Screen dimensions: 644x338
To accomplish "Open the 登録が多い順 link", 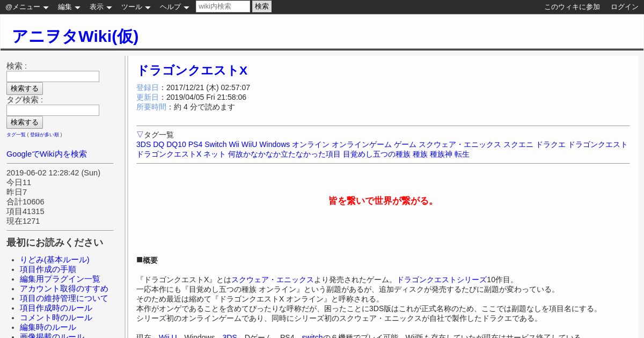I will coord(45,135).
